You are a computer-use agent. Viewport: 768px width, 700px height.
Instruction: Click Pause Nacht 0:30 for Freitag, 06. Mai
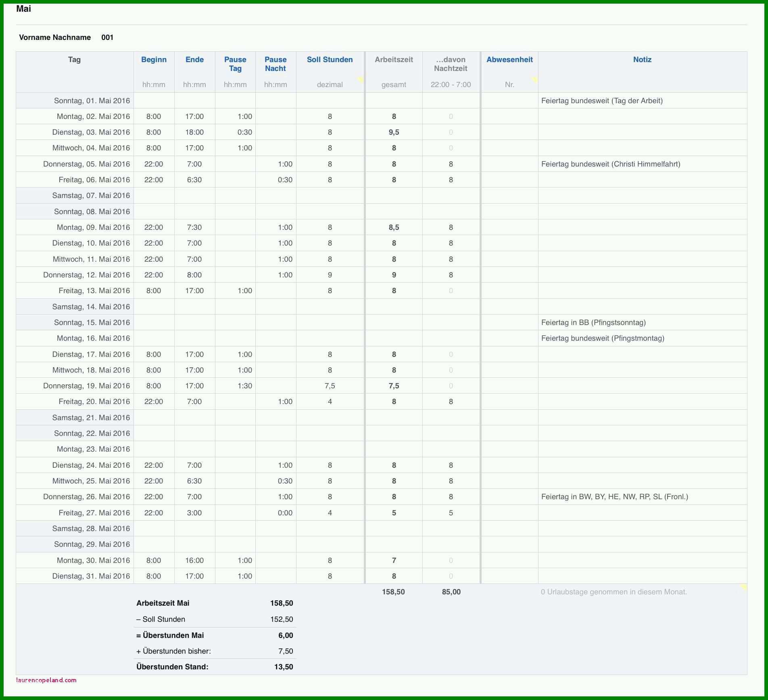(x=275, y=180)
